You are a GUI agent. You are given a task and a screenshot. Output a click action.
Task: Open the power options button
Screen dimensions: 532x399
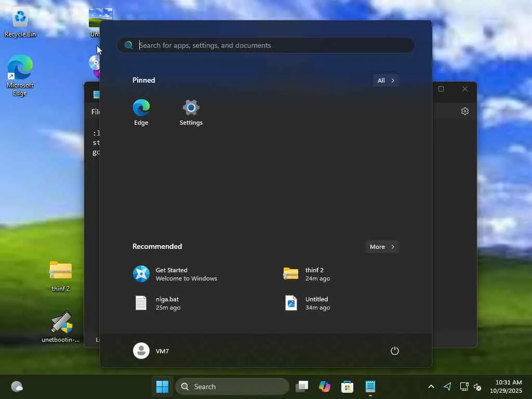click(395, 351)
